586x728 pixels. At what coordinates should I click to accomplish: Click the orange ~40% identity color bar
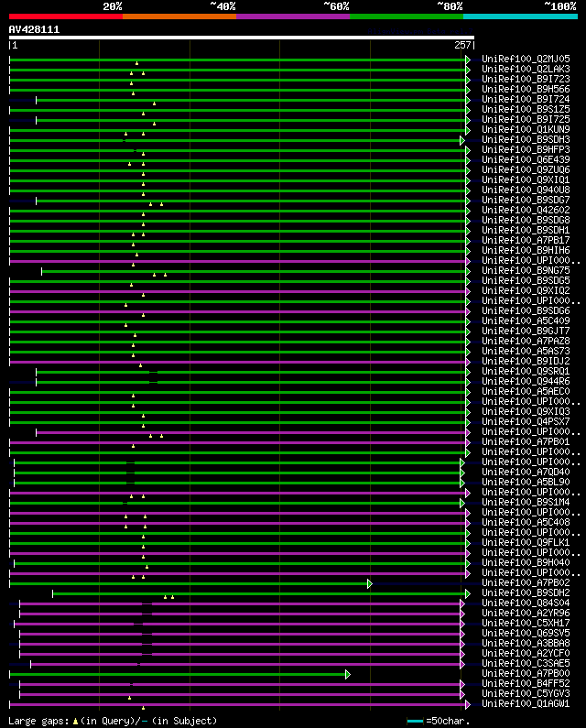click(x=179, y=16)
